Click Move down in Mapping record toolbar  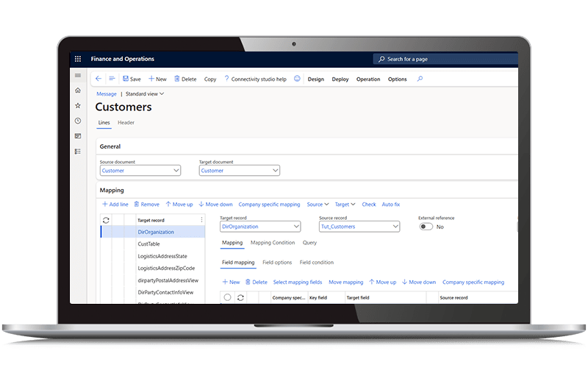pyautogui.click(x=215, y=205)
